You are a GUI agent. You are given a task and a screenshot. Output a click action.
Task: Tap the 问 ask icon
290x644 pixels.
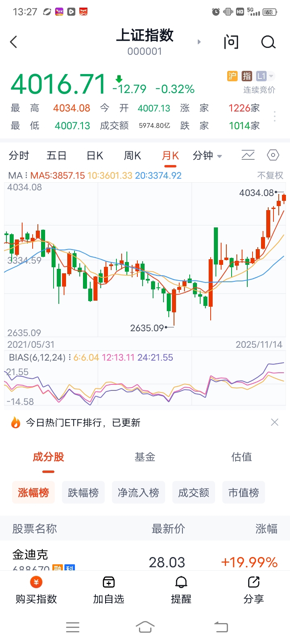(x=231, y=42)
